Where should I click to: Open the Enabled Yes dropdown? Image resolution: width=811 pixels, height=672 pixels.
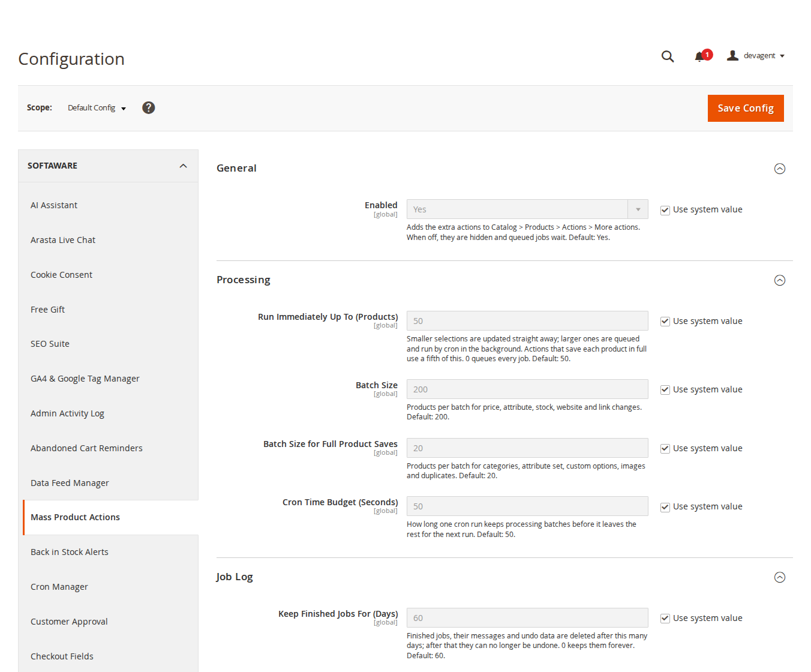click(527, 209)
